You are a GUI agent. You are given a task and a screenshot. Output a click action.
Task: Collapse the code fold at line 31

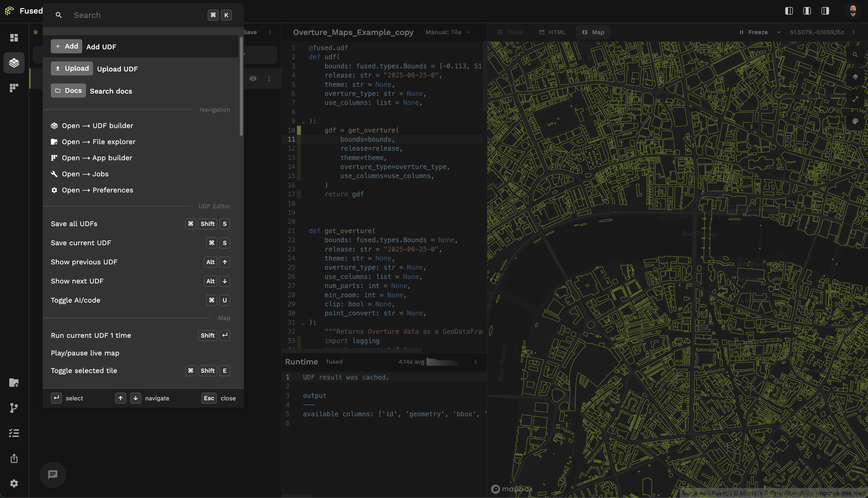303,323
